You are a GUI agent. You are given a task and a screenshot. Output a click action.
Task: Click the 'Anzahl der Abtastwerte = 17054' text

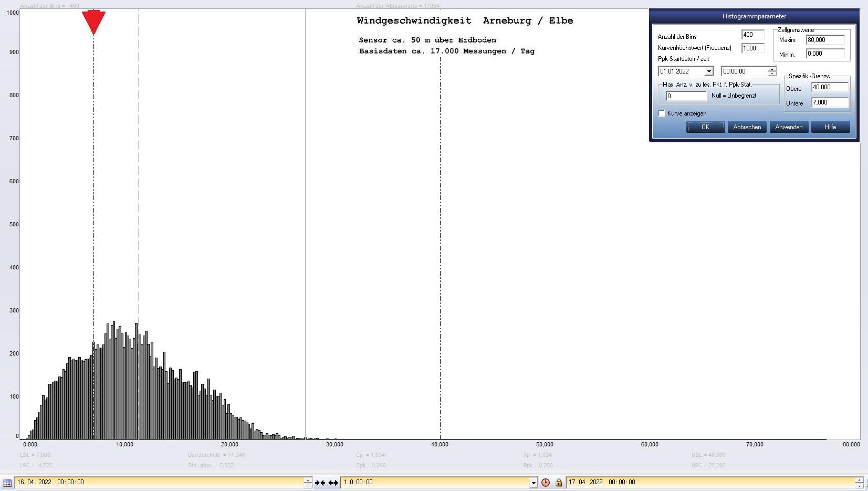398,6
